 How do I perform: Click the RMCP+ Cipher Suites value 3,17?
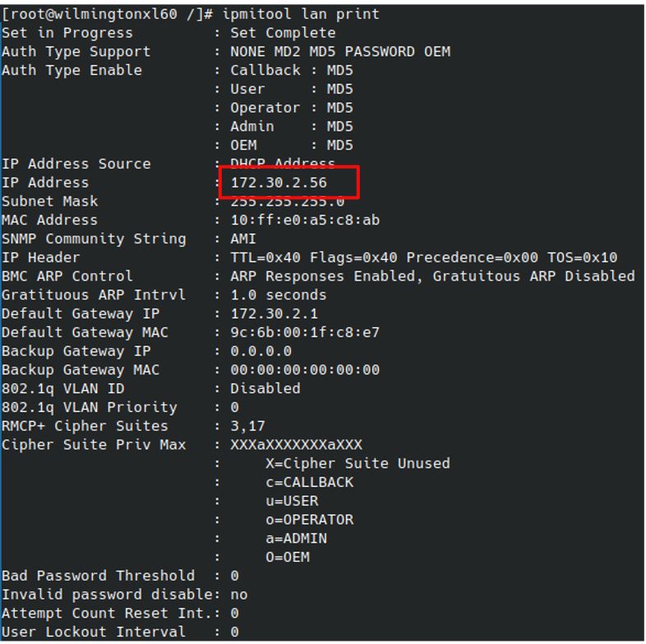(247, 426)
